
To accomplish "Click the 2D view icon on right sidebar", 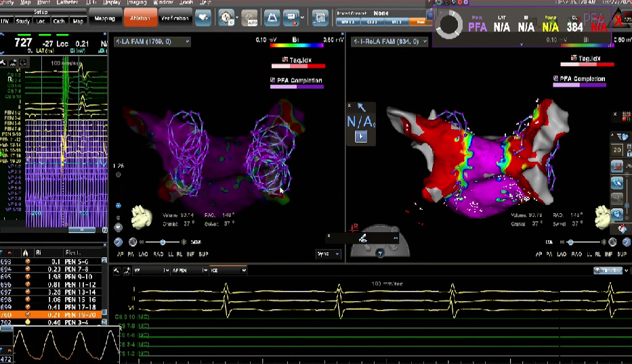I will (617, 150).
